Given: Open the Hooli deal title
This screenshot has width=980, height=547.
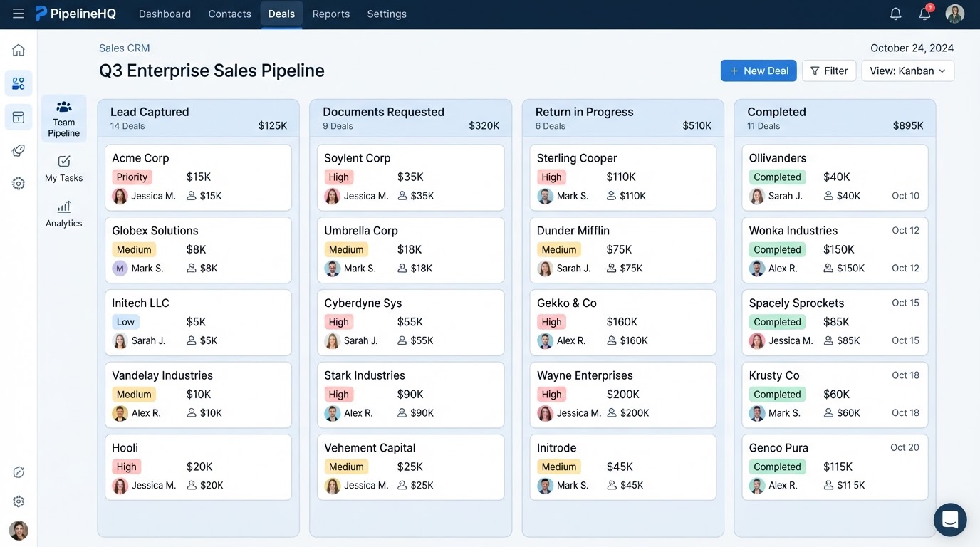Looking at the screenshot, I should [x=125, y=448].
